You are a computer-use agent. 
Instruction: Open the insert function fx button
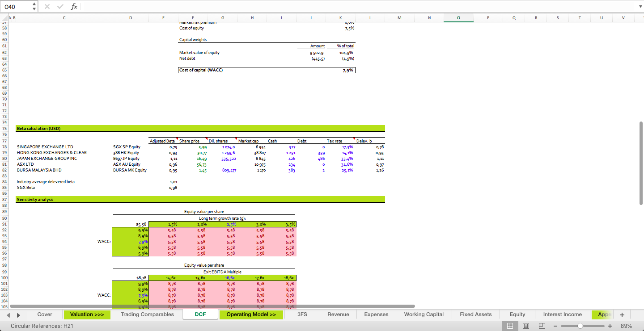click(x=74, y=7)
